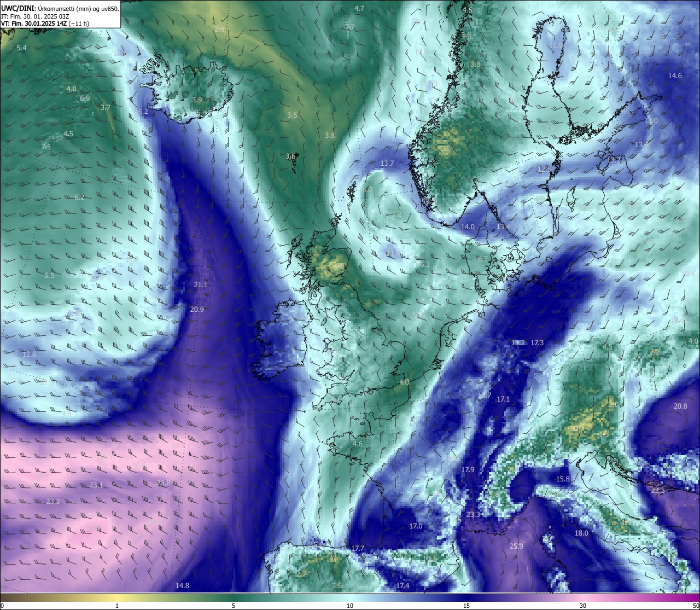Click the map value '17.9'
The height and width of the screenshot is (610, 700).
pyautogui.click(x=468, y=470)
